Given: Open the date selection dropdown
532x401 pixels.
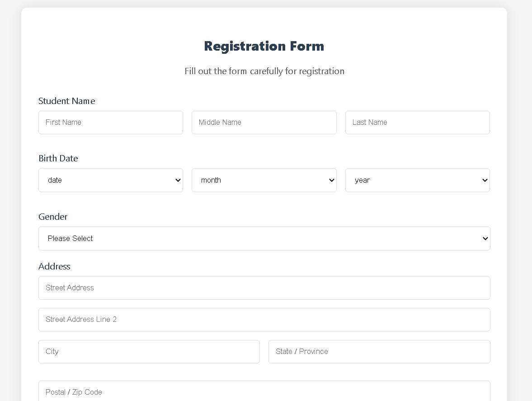Looking at the screenshot, I should coord(111,180).
